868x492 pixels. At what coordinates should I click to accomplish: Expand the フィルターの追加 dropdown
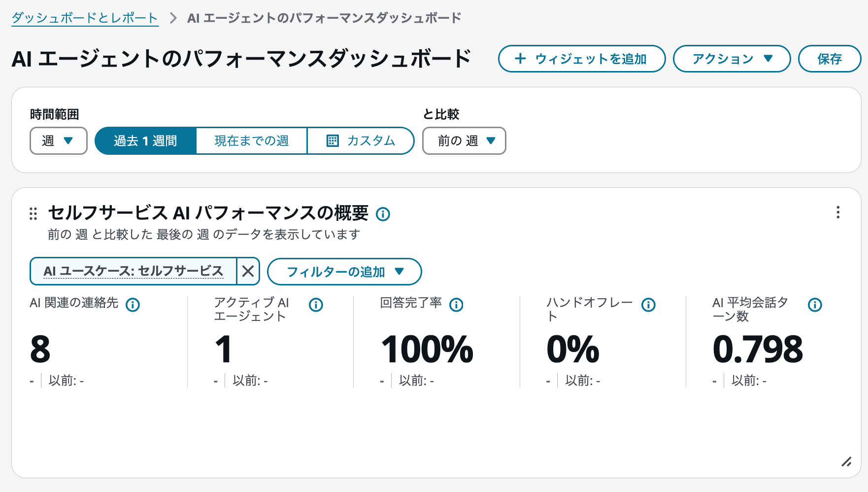pyautogui.click(x=344, y=271)
